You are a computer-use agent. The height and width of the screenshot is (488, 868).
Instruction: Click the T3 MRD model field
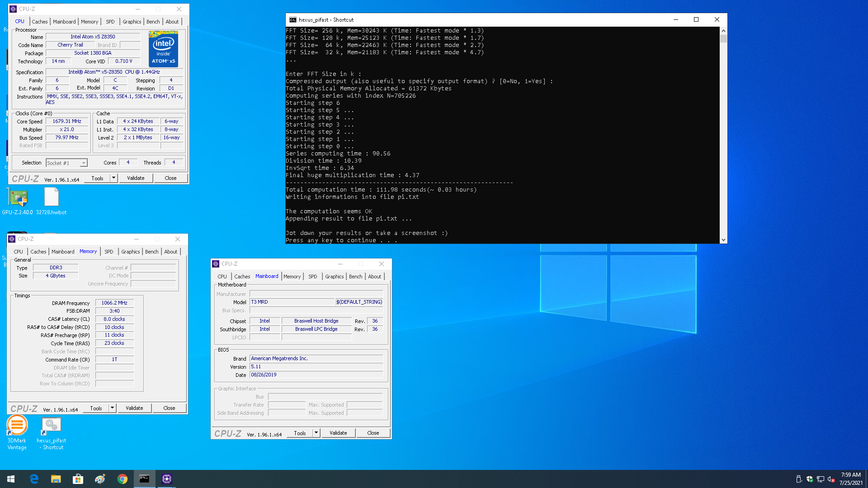coord(292,302)
